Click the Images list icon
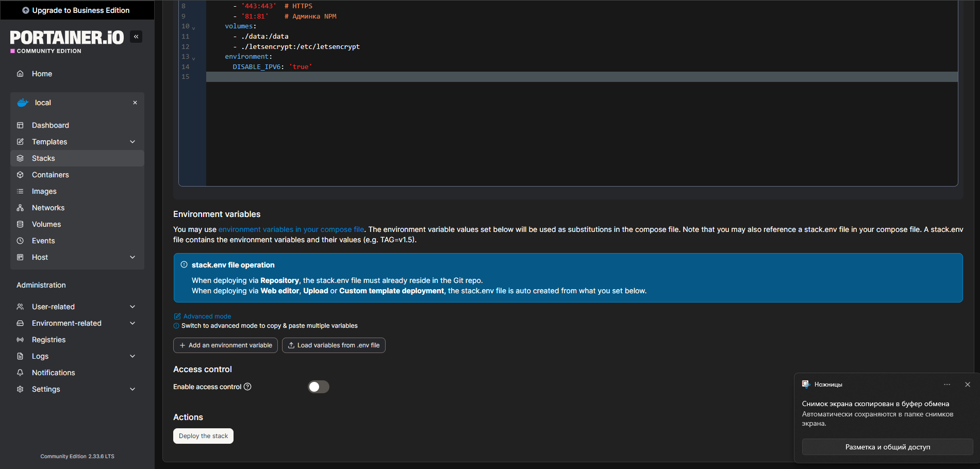The image size is (980, 469). tap(20, 191)
